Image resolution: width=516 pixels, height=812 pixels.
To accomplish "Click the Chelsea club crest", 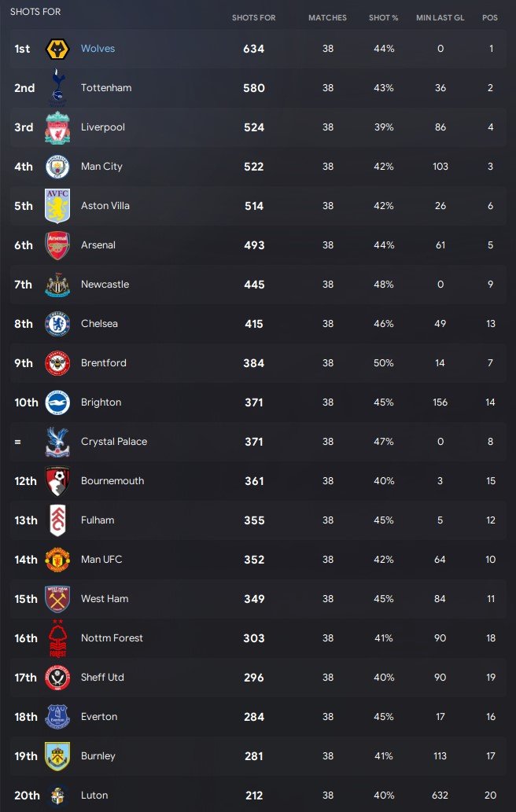I will pyautogui.click(x=57, y=324).
